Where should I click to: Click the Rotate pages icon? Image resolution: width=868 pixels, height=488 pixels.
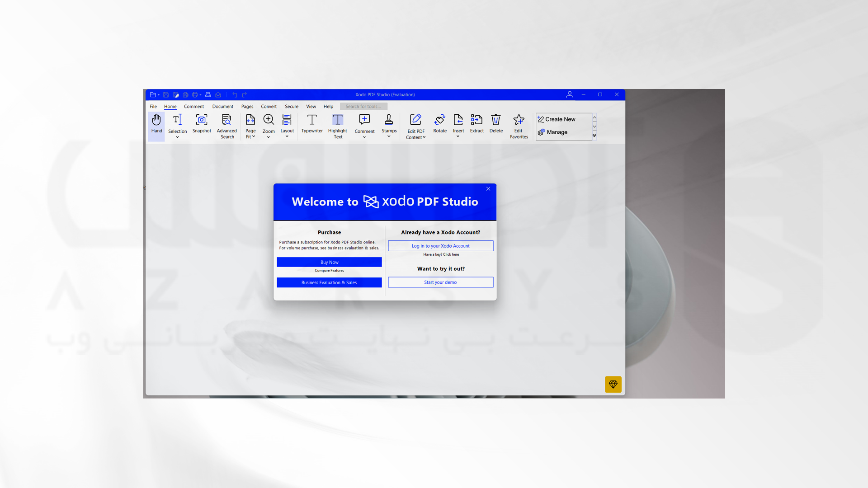pyautogui.click(x=439, y=119)
